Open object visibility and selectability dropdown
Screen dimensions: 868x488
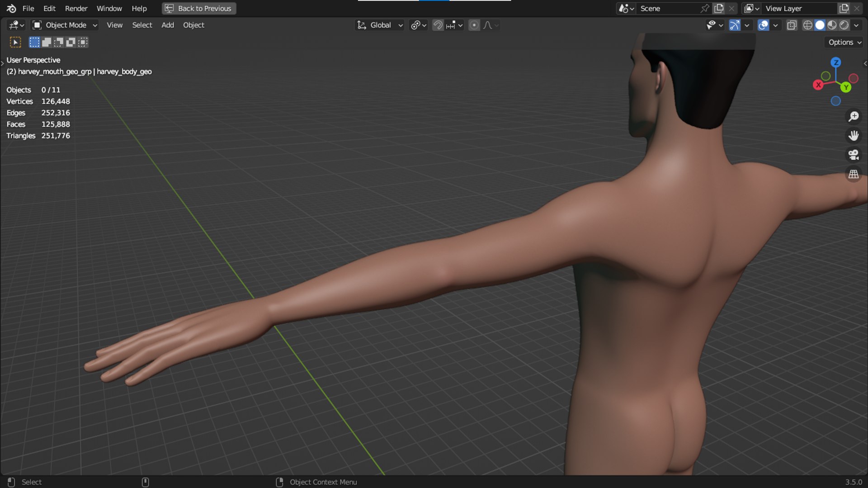[x=715, y=25]
